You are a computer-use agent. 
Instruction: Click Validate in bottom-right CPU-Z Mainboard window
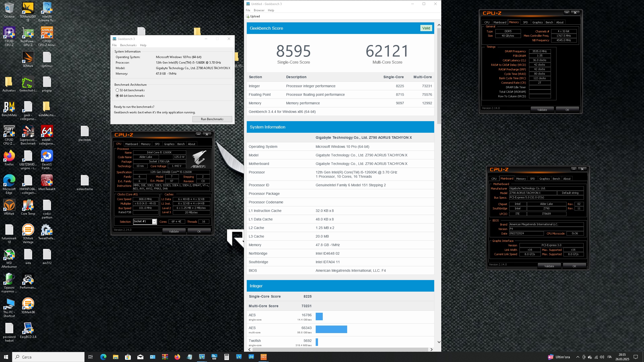pyautogui.click(x=549, y=266)
